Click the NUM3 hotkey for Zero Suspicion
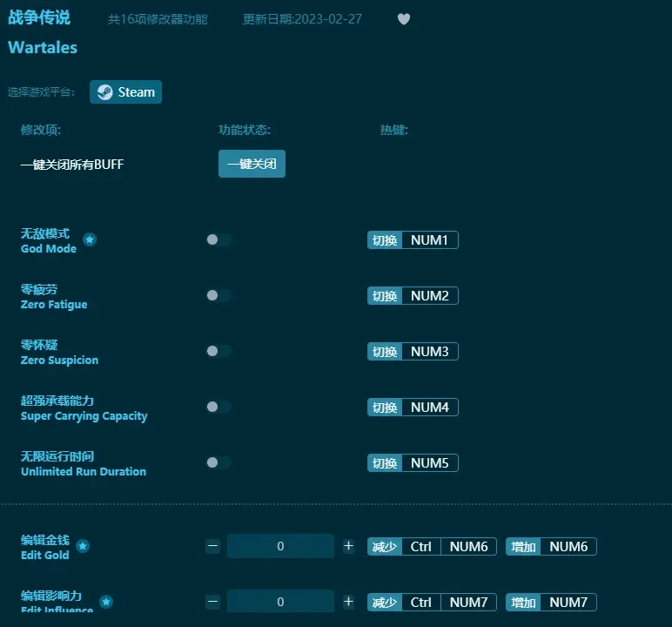Image resolution: width=672 pixels, height=627 pixels. point(430,351)
